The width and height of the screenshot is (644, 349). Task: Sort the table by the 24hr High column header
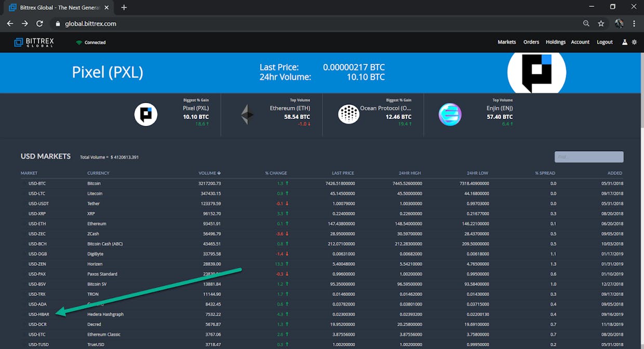pyautogui.click(x=410, y=173)
